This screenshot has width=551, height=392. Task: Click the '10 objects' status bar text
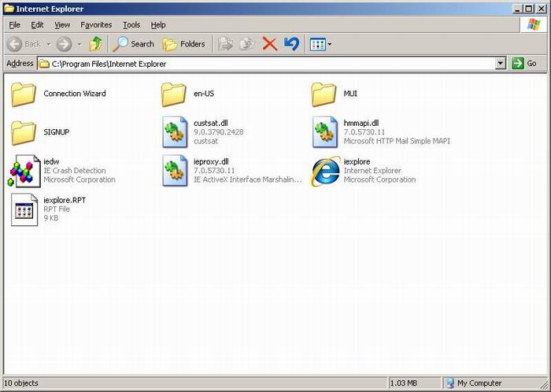[x=21, y=383]
